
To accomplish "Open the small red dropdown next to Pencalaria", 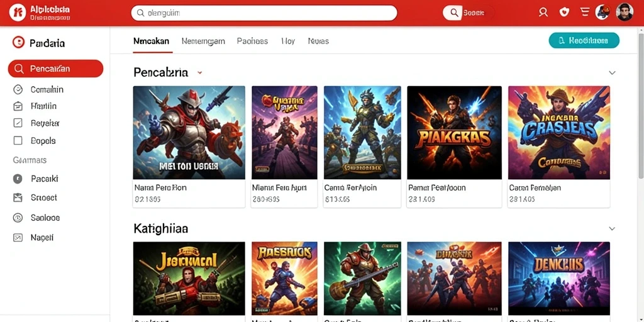I will 199,73.
